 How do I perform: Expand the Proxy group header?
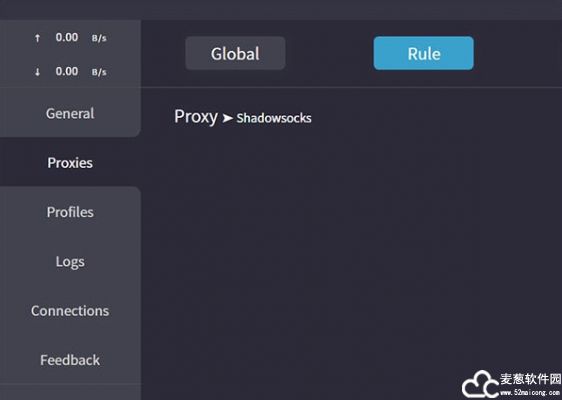click(196, 117)
